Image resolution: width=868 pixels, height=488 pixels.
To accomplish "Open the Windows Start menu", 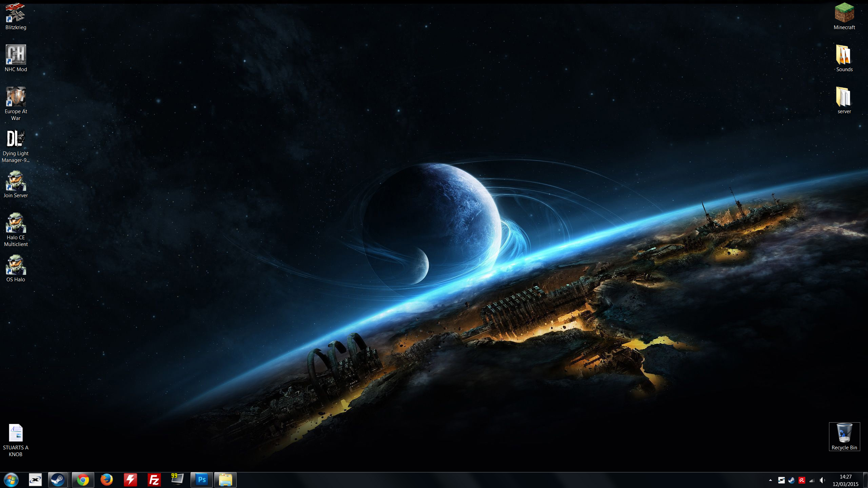I will pyautogui.click(x=11, y=480).
